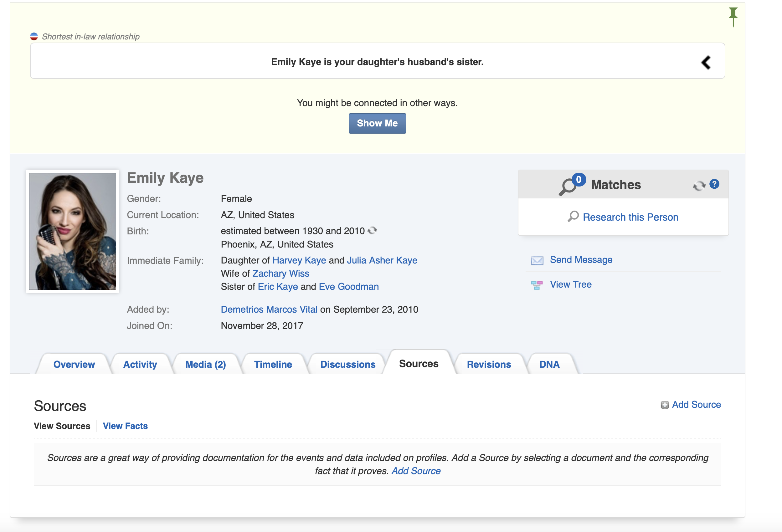Switch to the View Facts view
782x532 pixels.
(x=125, y=426)
